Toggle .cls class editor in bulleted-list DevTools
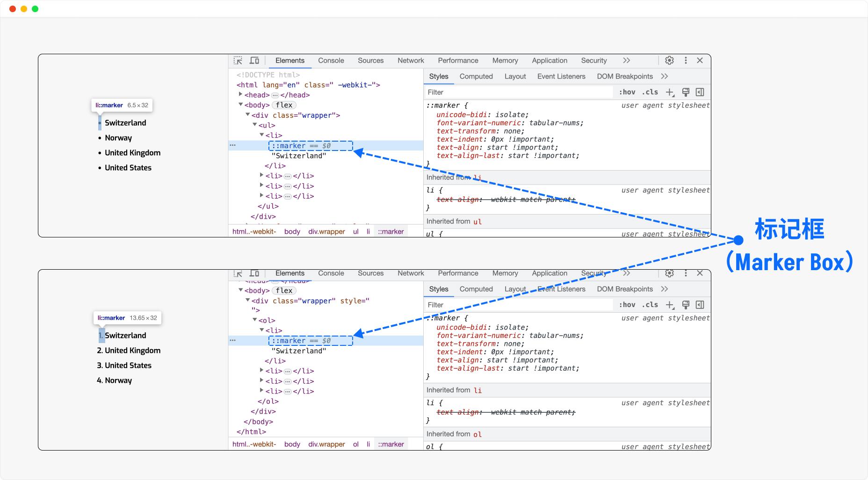 point(650,92)
